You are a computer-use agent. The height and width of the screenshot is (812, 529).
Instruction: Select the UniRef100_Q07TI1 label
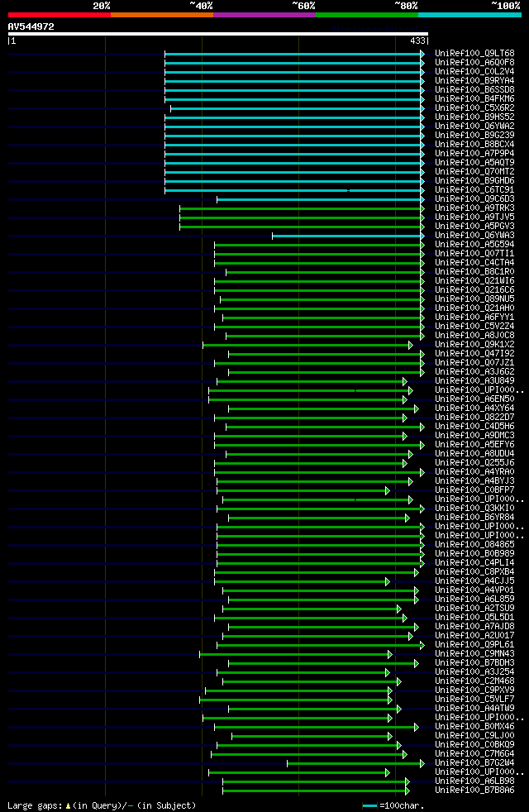(x=474, y=254)
